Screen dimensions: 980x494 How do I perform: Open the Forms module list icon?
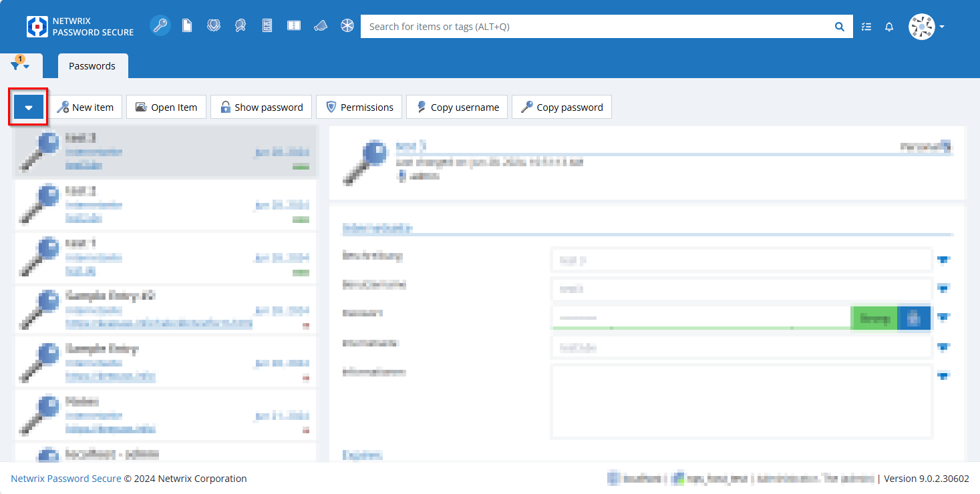click(x=267, y=26)
